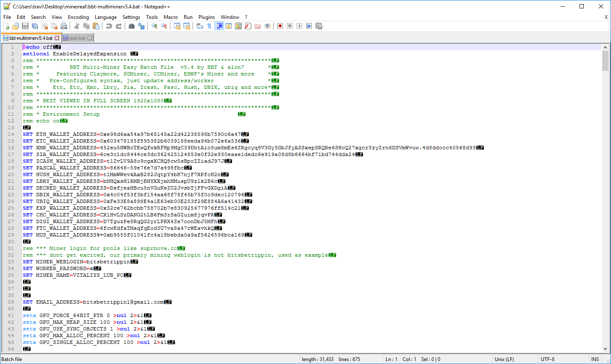
Task: Open the Tools menu
Action: coord(152,17)
